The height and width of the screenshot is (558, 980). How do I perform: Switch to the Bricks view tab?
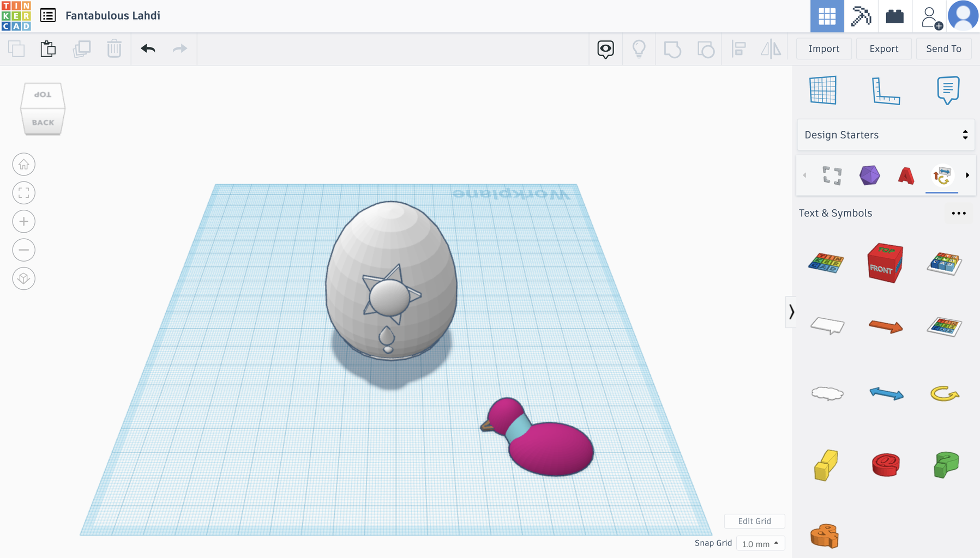click(894, 16)
